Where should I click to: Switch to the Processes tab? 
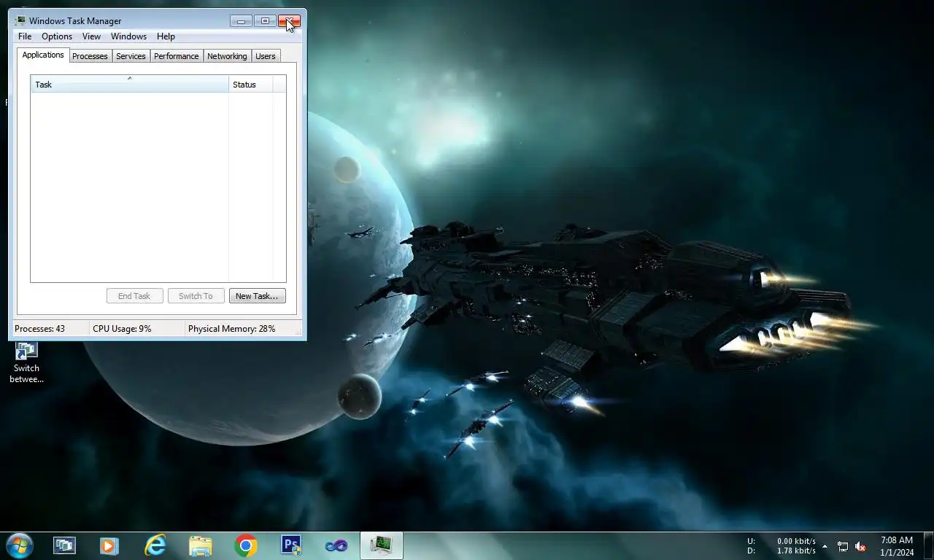click(90, 56)
